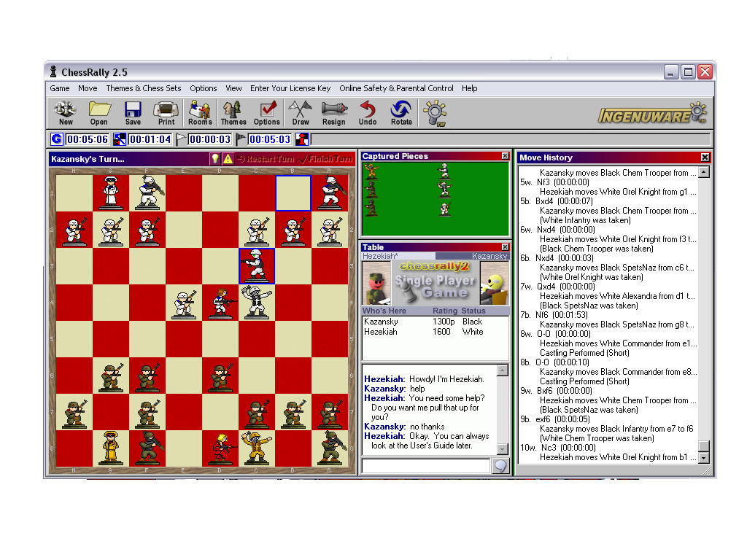Open the Move menu
This screenshot has width=747, height=560.
88,88
